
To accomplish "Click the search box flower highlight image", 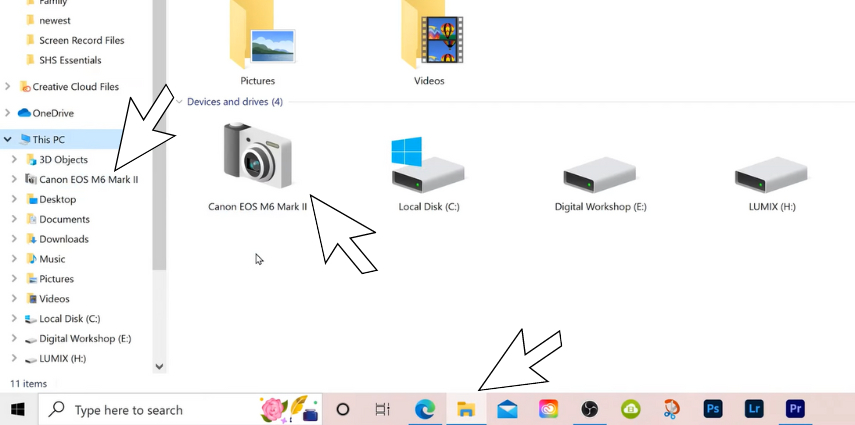I will (291, 409).
